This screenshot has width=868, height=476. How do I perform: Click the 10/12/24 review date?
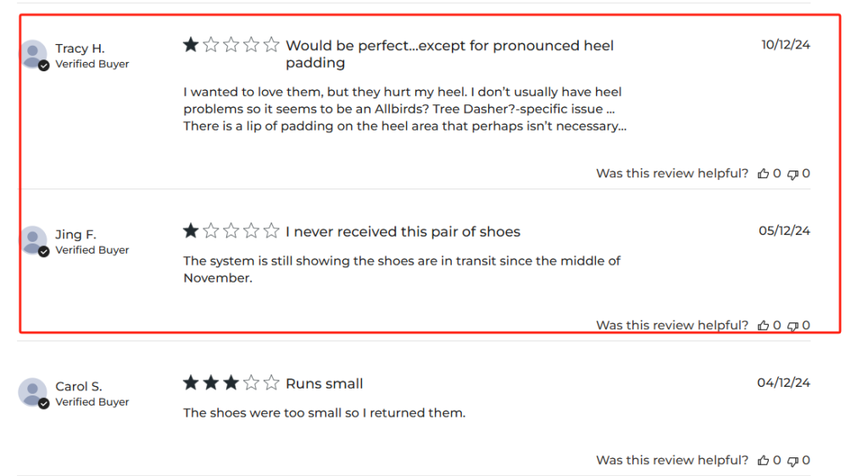coord(785,45)
